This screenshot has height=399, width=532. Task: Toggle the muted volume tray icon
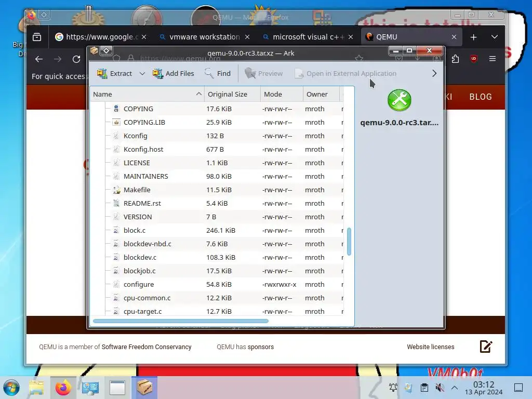tap(440, 388)
